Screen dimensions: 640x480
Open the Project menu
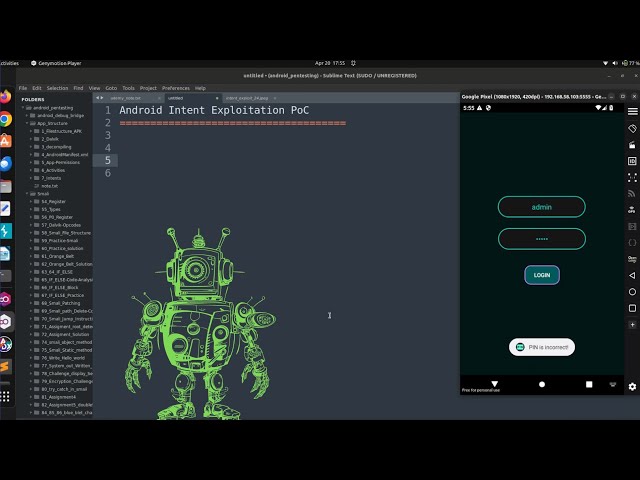click(x=148, y=88)
